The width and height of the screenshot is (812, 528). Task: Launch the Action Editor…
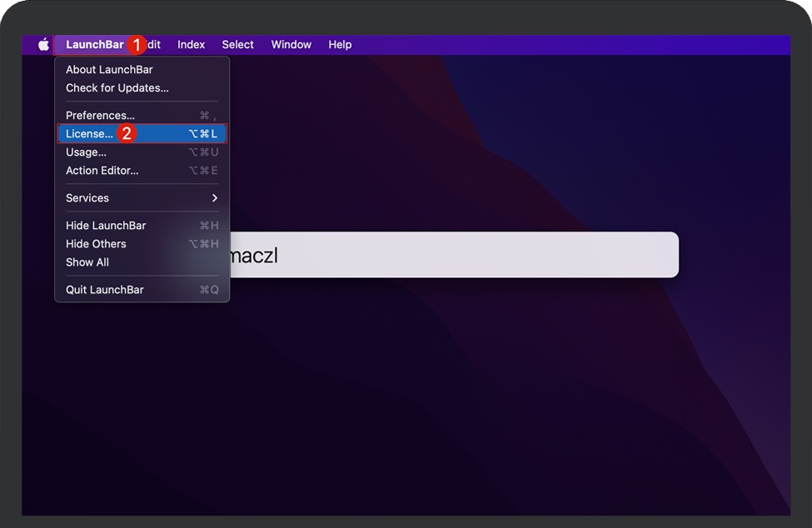coord(102,171)
